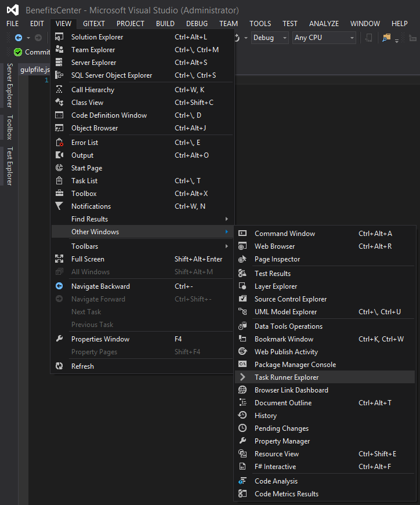Click the Test Results icon
Viewport: 420px width, 505px height.
pyautogui.click(x=242, y=274)
